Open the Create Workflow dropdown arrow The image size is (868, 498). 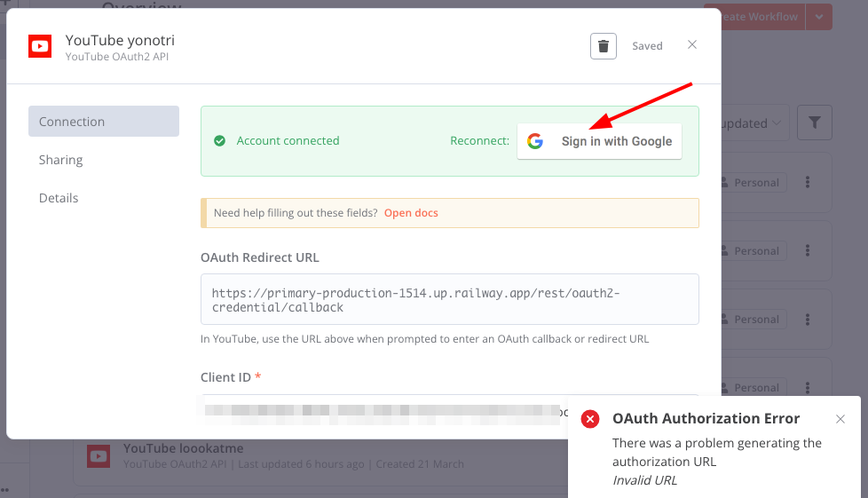(818, 17)
